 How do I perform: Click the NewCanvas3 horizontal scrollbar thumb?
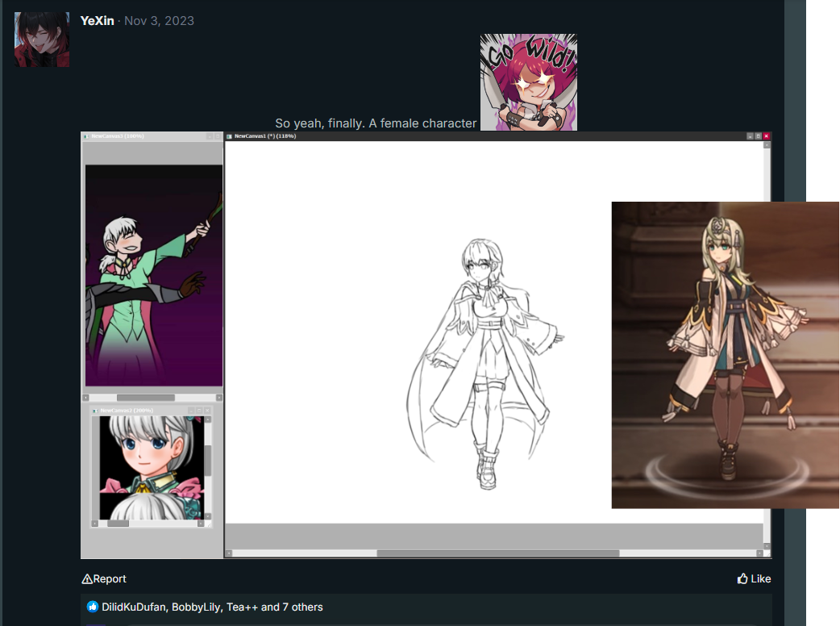pyautogui.click(x=146, y=398)
